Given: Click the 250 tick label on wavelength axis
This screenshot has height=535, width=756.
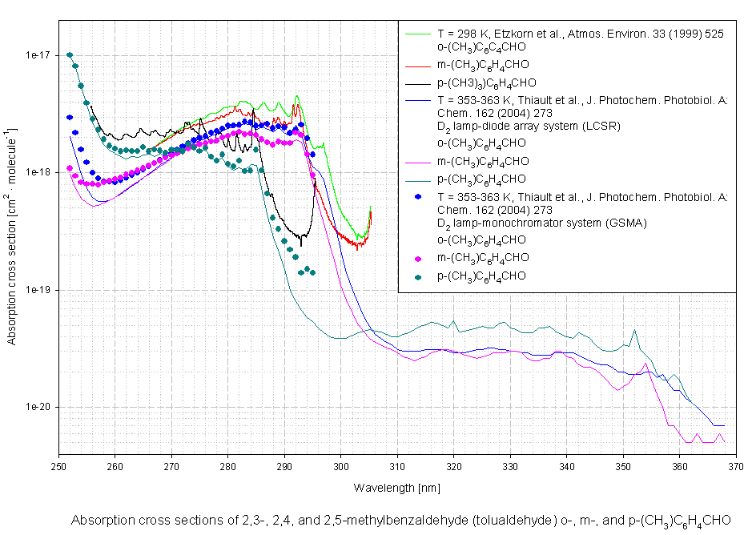Looking at the screenshot, I should pos(58,465).
